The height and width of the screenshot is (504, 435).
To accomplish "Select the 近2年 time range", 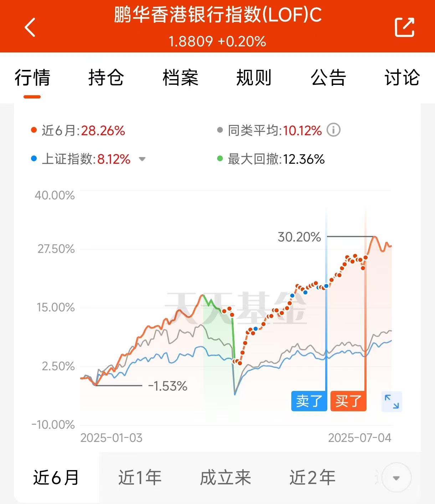I will tap(312, 478).
